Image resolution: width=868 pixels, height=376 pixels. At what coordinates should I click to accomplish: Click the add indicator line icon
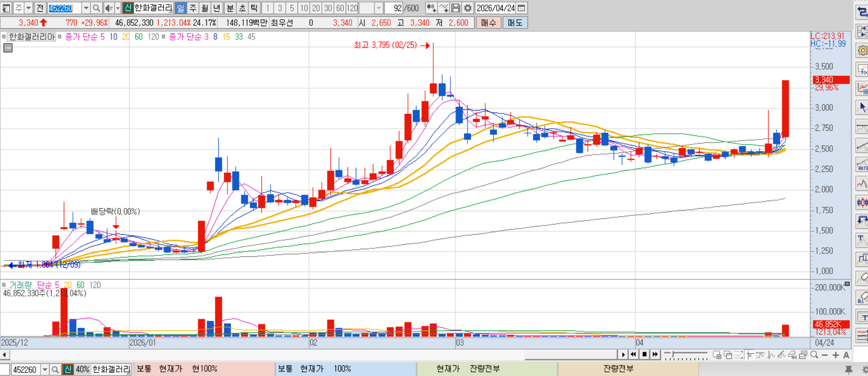(443, 8)
